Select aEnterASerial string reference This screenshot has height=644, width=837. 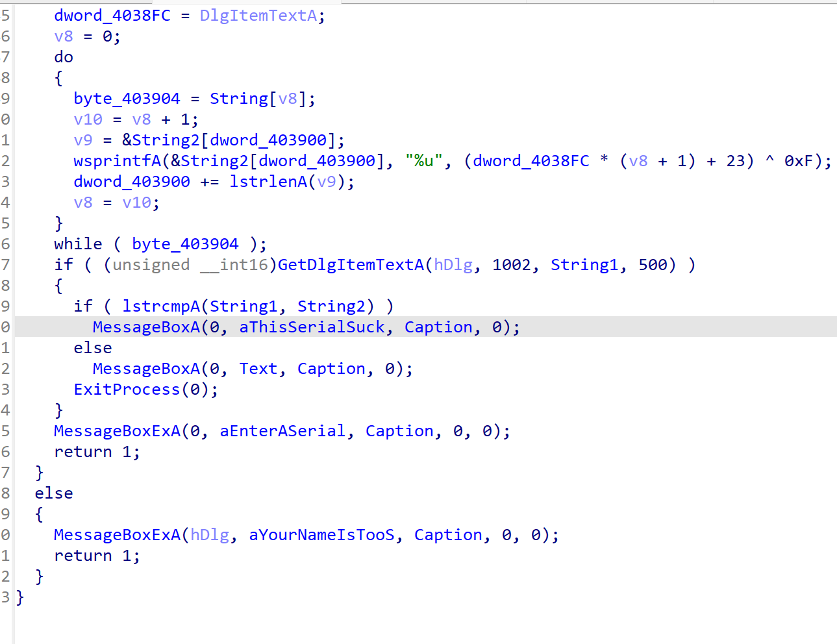point(282,431)
